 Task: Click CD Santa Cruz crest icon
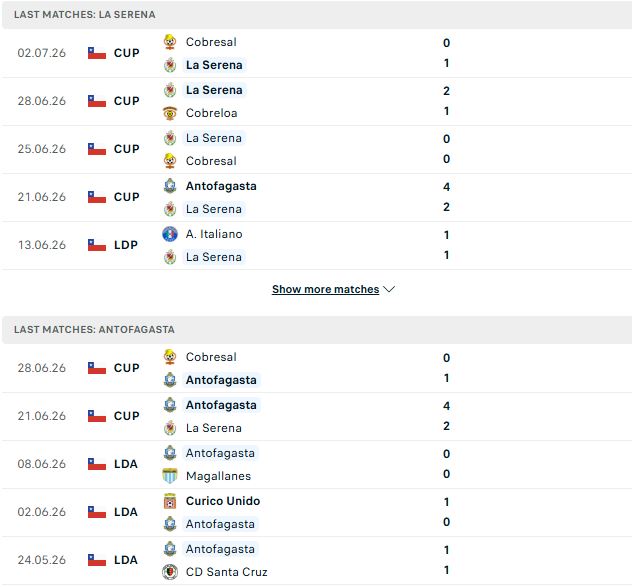click(170, 572)
